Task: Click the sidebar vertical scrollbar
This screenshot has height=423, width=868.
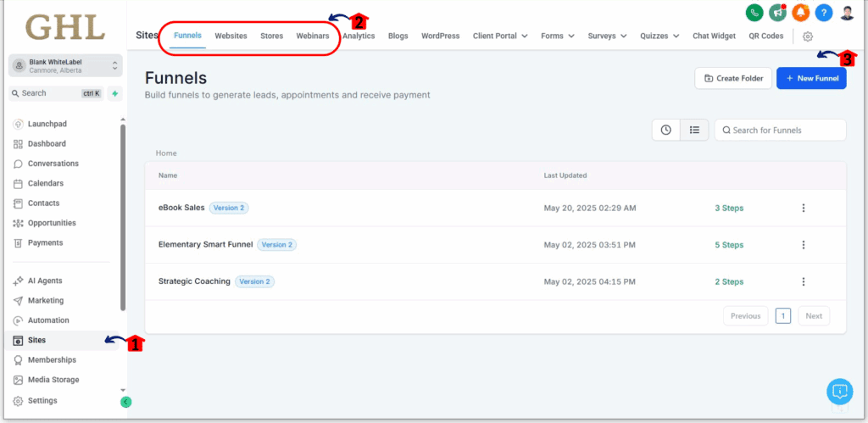Action: 123,218
